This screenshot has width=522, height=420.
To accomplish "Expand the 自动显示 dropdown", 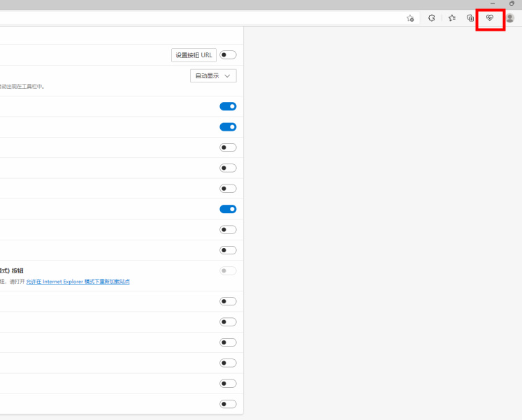I will tap(213, 75).
